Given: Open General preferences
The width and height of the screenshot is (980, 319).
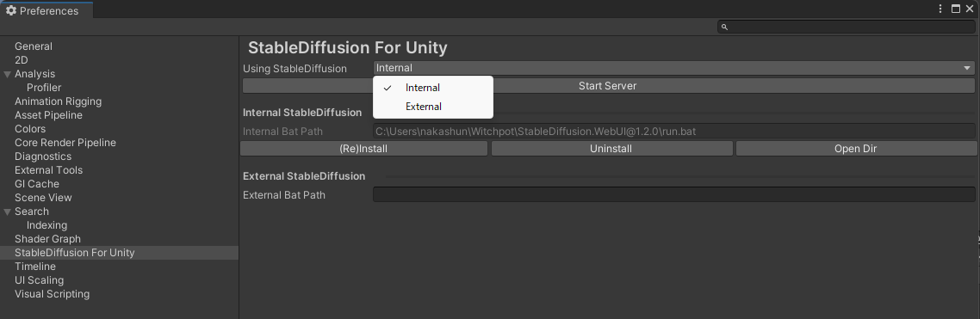Looking at the screenshot, I should pyautogui.click(x=33, y=46).
